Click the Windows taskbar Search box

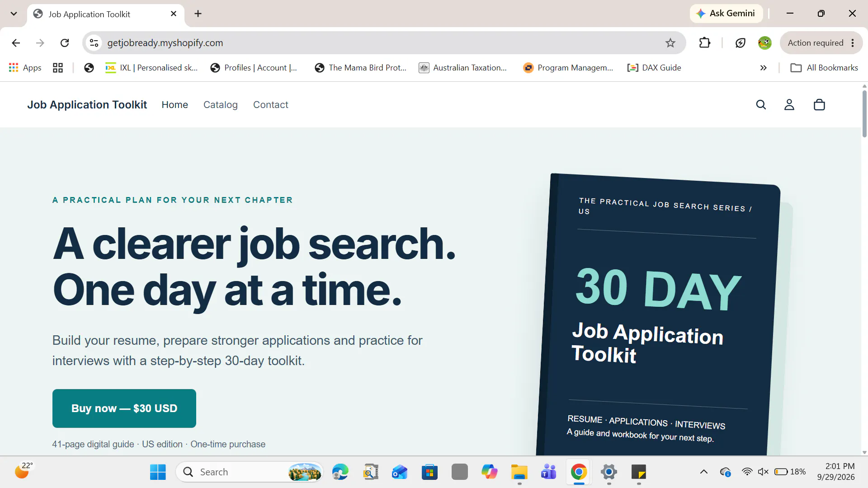pos(250,472)
